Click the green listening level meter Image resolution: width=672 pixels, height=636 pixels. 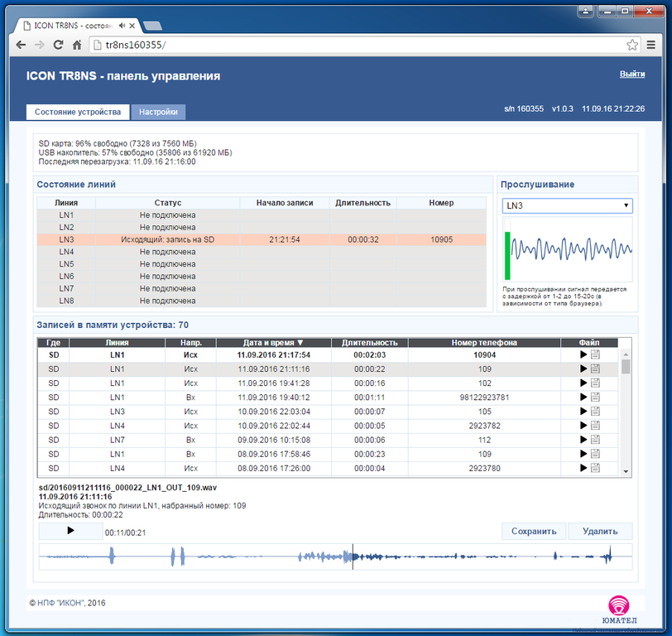click(x=507, y=256)
